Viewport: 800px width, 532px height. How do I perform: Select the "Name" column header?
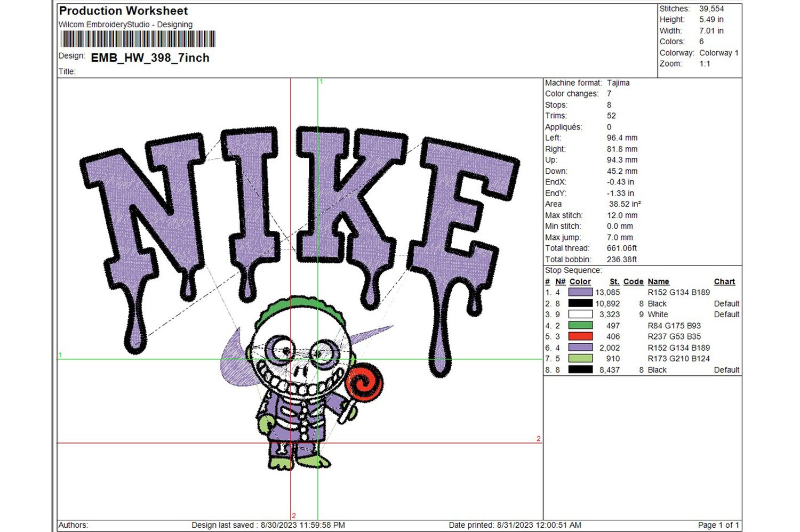tap(659, 281)
